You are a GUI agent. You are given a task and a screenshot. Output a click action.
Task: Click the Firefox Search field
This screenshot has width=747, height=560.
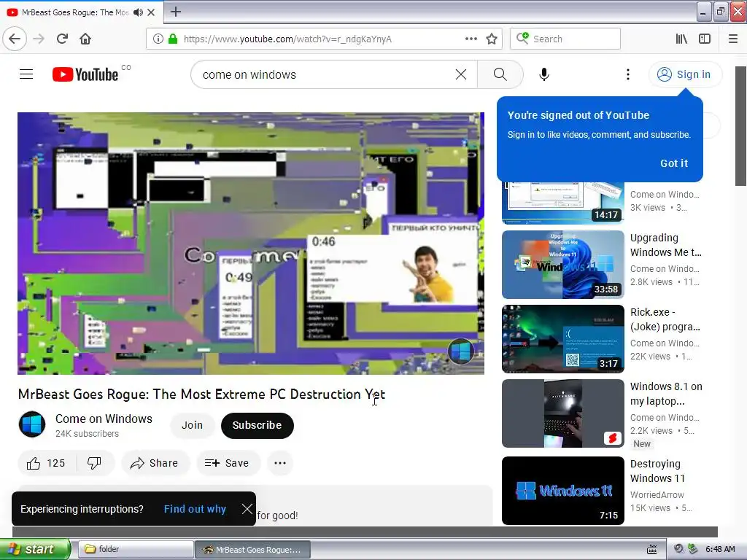pos(565,39)
